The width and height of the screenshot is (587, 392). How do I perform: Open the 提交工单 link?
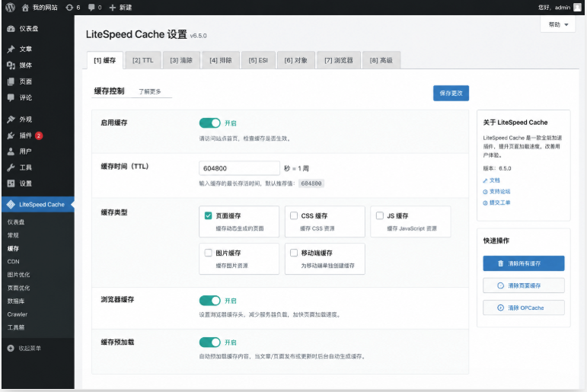click(499, 203)
